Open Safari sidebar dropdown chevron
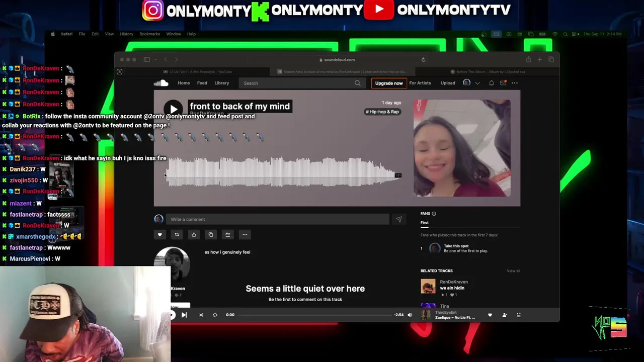Image resolution: width=644 pixels, height=362 pixels. (x=155, y=59)
